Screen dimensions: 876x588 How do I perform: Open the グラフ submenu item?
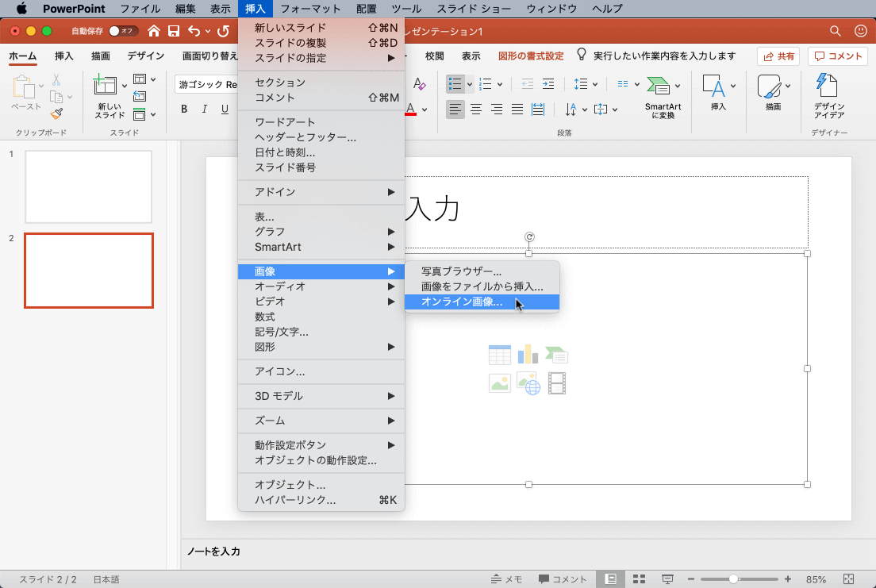click(x=321, y=232)
